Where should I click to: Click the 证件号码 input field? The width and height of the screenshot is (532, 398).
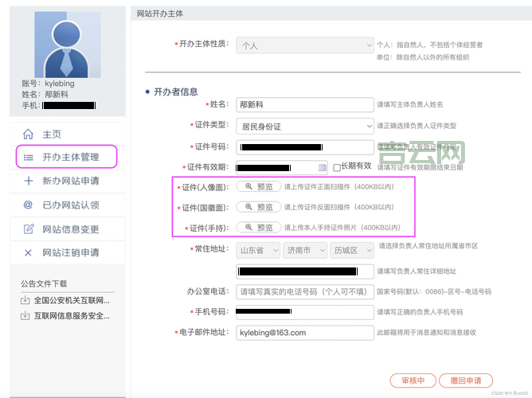click(x=305, y=147)
